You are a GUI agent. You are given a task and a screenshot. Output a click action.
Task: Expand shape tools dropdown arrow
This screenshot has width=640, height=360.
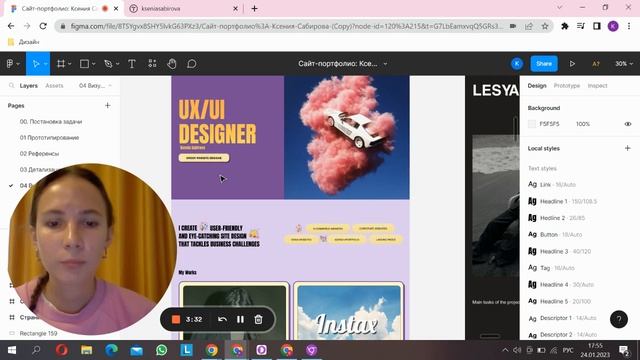pos(93,64)
